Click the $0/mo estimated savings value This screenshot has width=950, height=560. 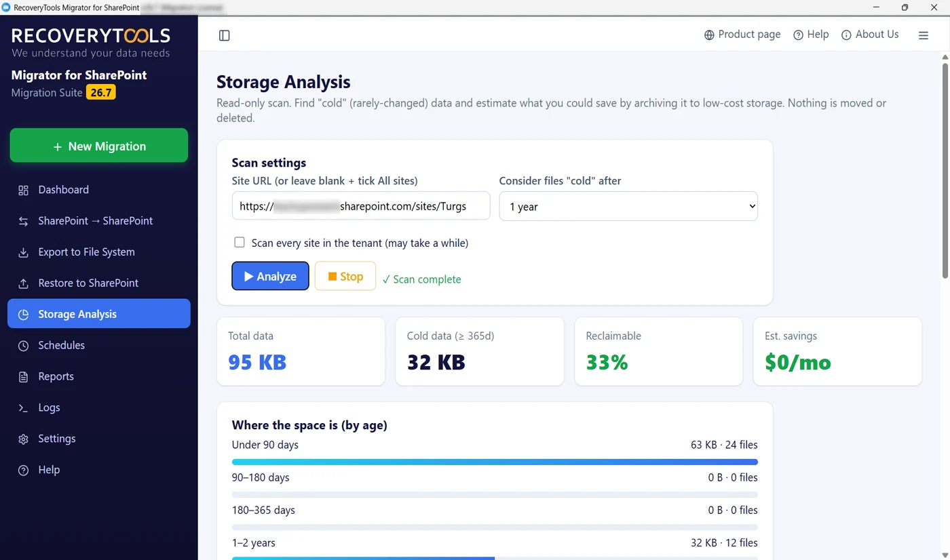pos(798,362)
